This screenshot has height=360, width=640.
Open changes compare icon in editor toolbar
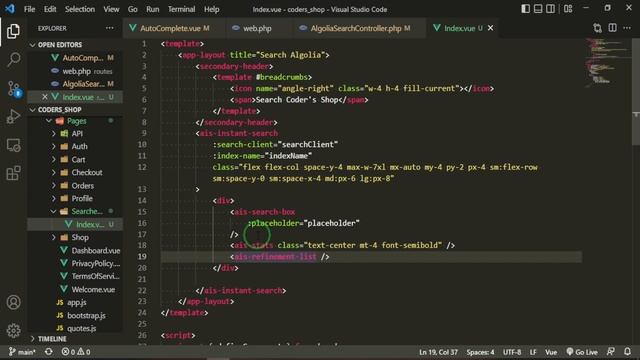pyautogui.click(x=597, y=28)
